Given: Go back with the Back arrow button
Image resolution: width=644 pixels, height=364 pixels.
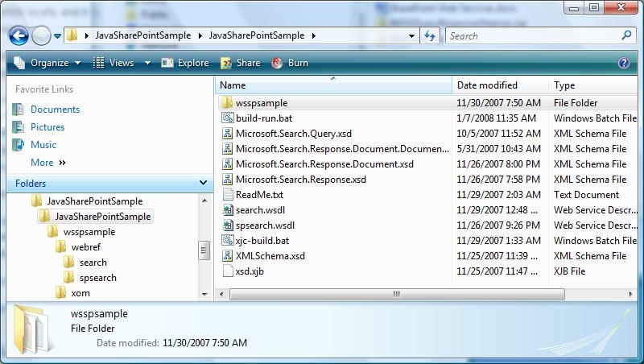Looking at the screenshot, I should pyautogui.click(x=19, y=35).
